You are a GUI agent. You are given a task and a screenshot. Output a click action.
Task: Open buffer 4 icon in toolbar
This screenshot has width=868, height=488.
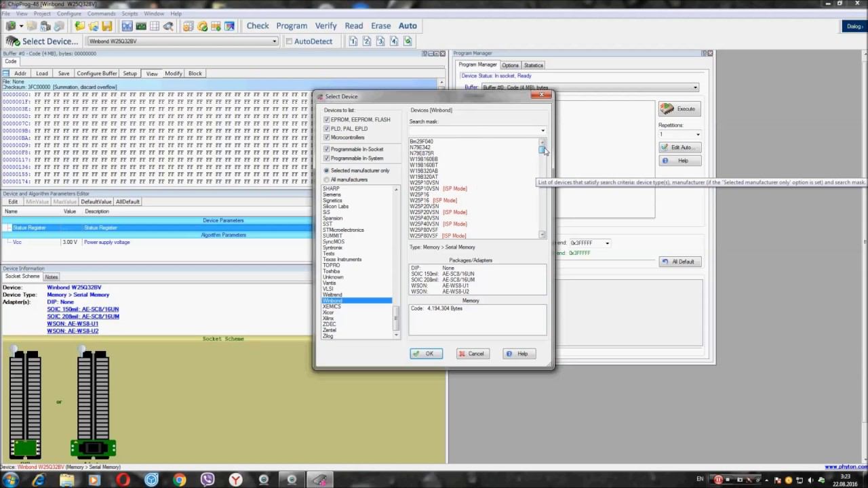[x=394, y=41]
